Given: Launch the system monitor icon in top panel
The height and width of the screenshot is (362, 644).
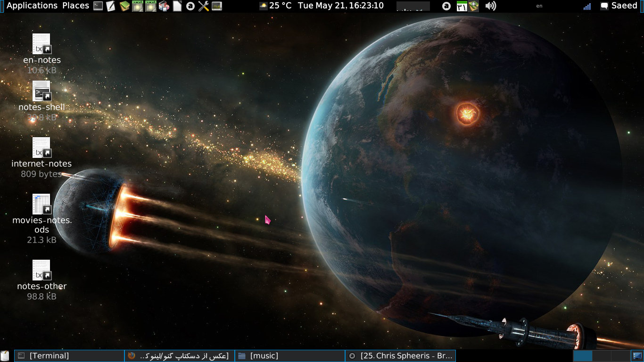Looking at the screenshot, I should [x=217, y=6].
